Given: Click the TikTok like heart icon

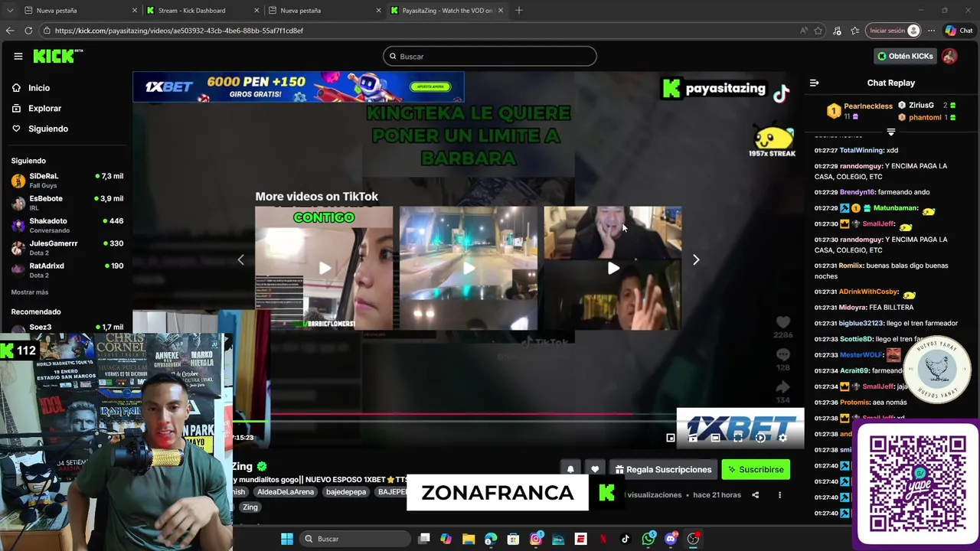Looking at the screenshot, I should coord(782,323).
